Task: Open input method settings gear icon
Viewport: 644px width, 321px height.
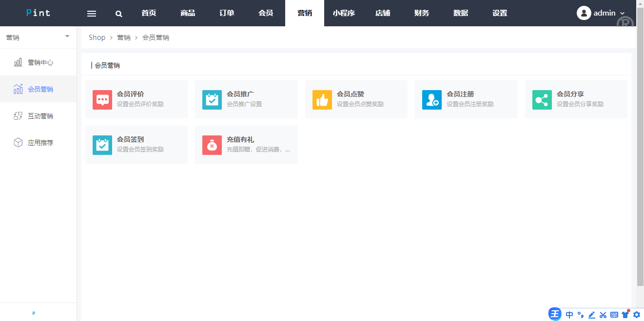Action: 636,315
